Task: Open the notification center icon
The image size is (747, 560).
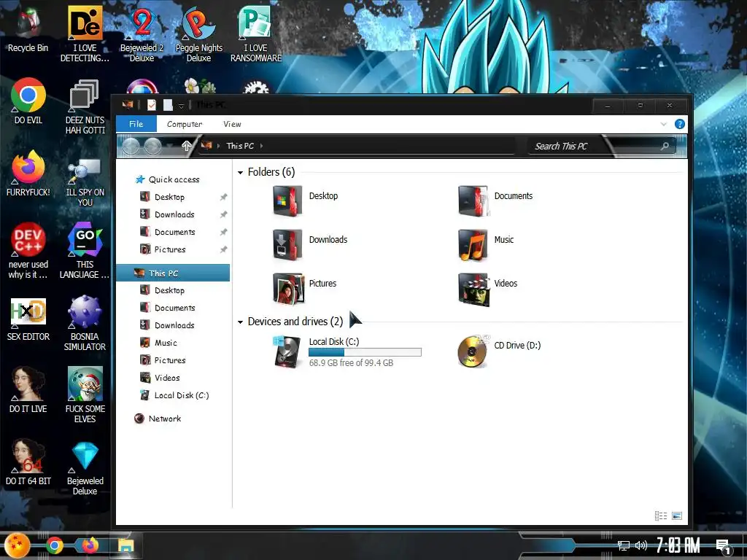Action: click(723, 547)
